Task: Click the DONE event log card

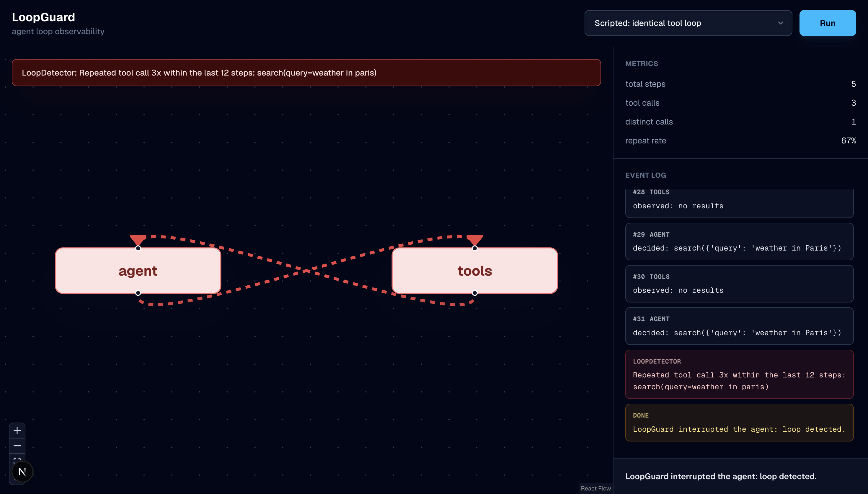Action: click(x=739, y=422)
